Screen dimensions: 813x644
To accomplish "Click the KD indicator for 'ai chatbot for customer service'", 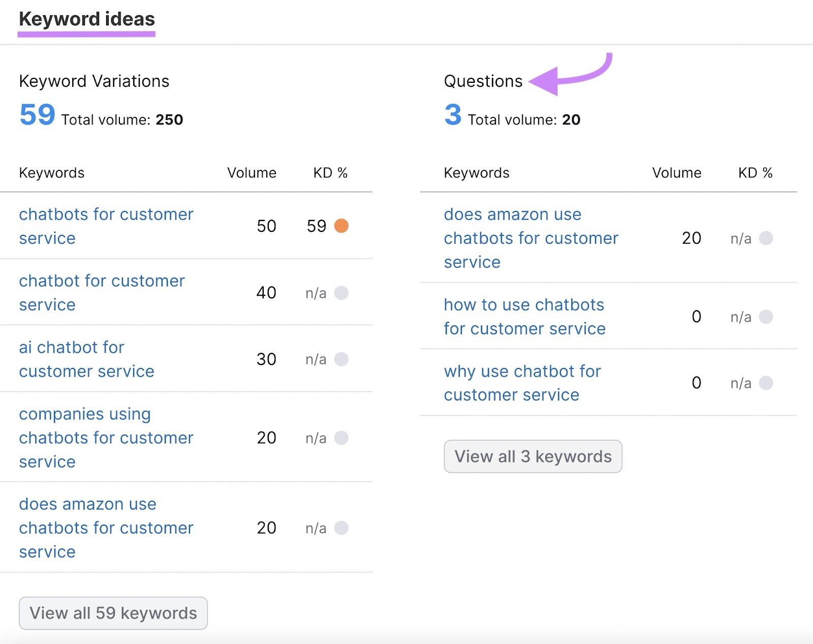I will (341, 359).
